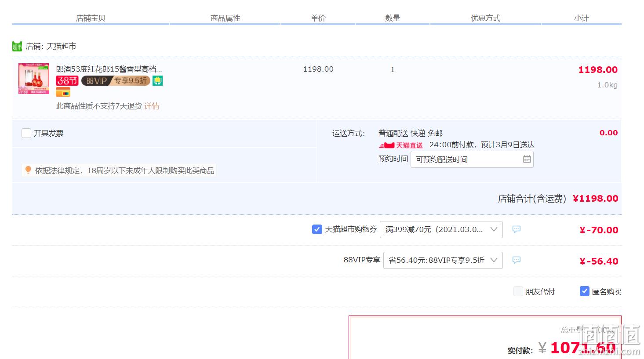Click the 可预约配送时间 delivery time field
Image resolution: width=644 pixels, height=359 pixels.
pos(472,160)
